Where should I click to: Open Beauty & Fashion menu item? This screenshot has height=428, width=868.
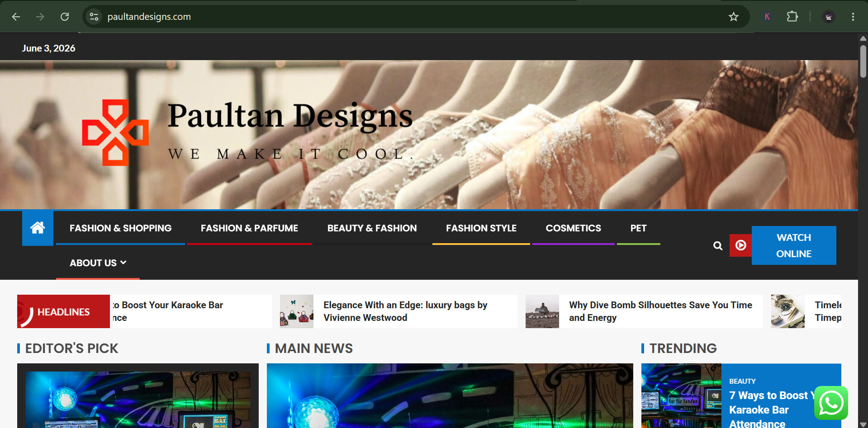[x=372, y=228]
